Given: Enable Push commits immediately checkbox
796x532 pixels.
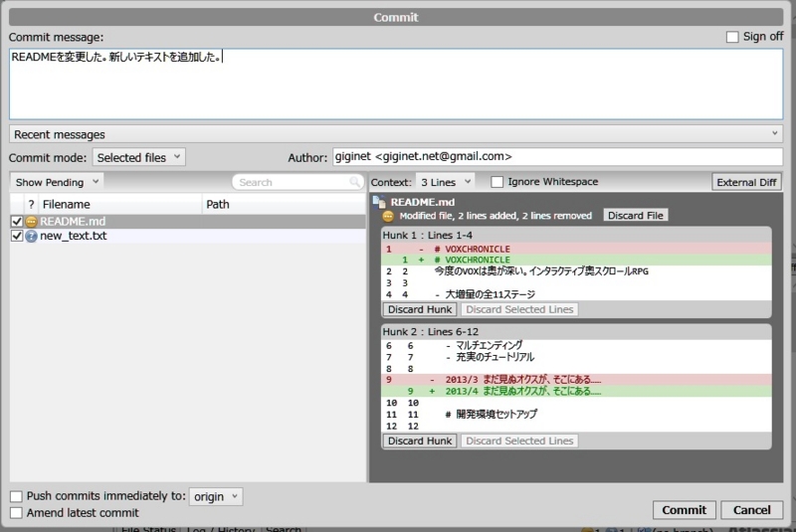Looking at the screenshot, I should 16,496.
